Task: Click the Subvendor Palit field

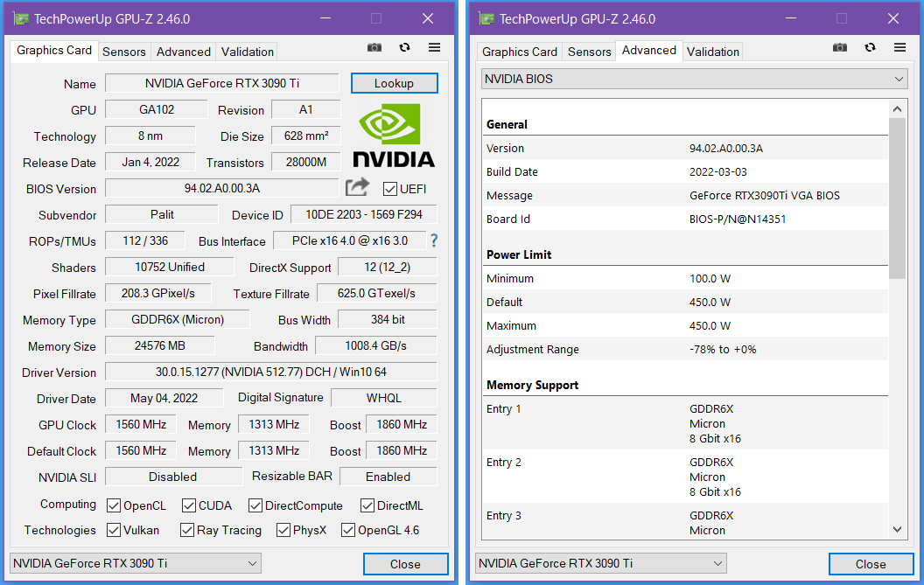Action: pos(162,214)
